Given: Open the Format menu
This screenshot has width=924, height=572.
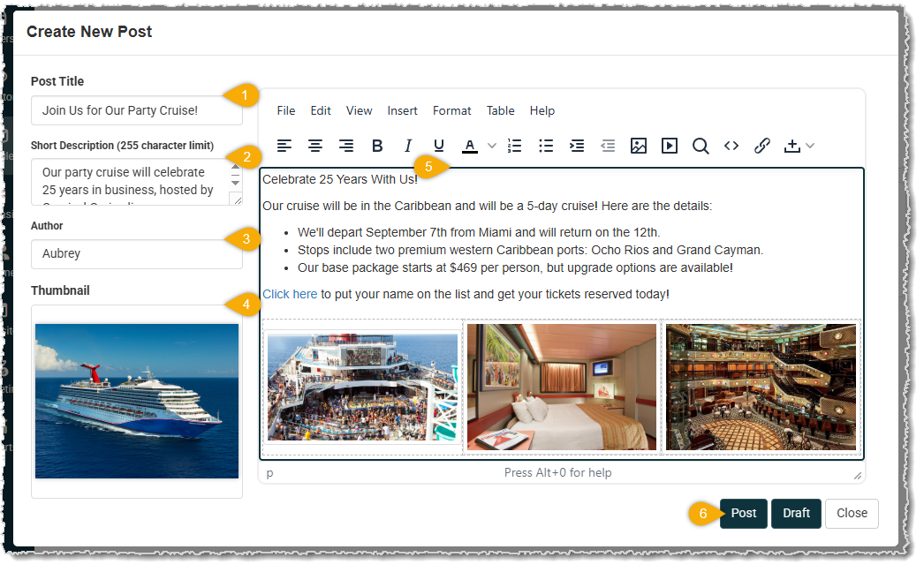Looking at the screenshot, I should 451,110.
